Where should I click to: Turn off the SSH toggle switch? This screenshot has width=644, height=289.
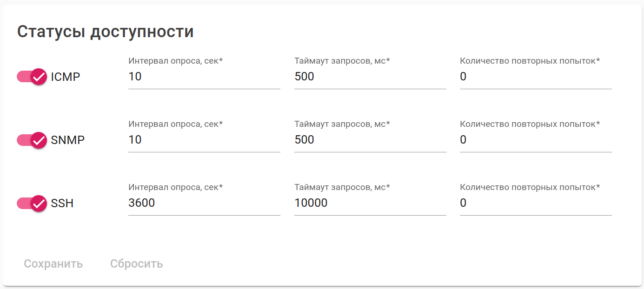click(x=32, y=203)
